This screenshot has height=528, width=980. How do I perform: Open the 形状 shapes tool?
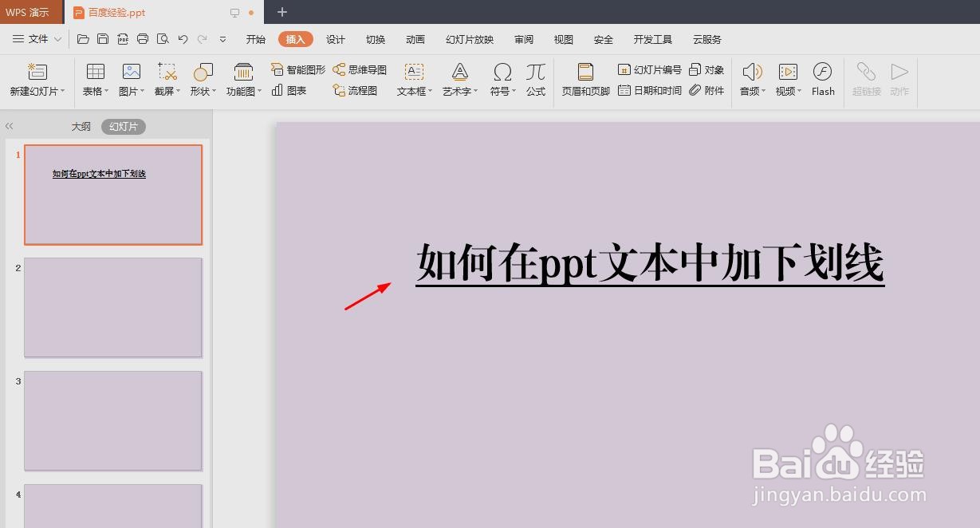pos(203,72)
